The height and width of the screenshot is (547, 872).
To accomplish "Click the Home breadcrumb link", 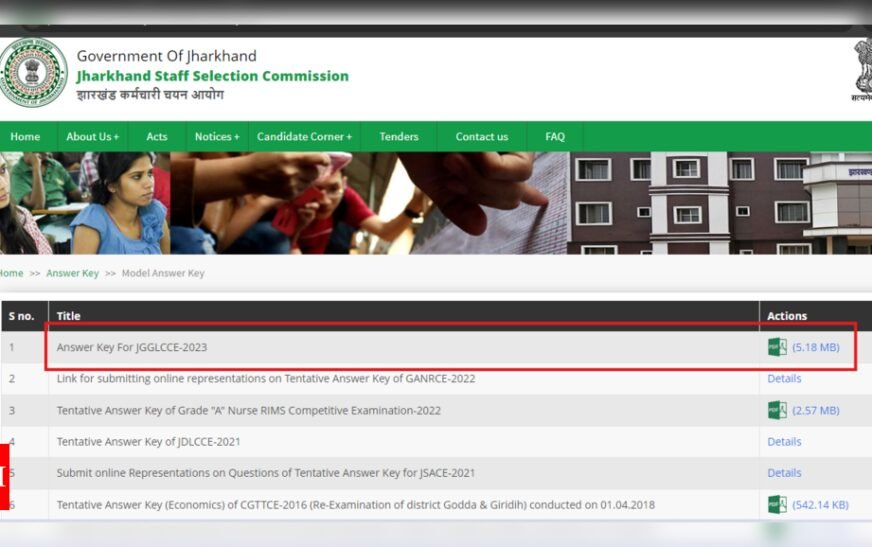I will 11,274.
